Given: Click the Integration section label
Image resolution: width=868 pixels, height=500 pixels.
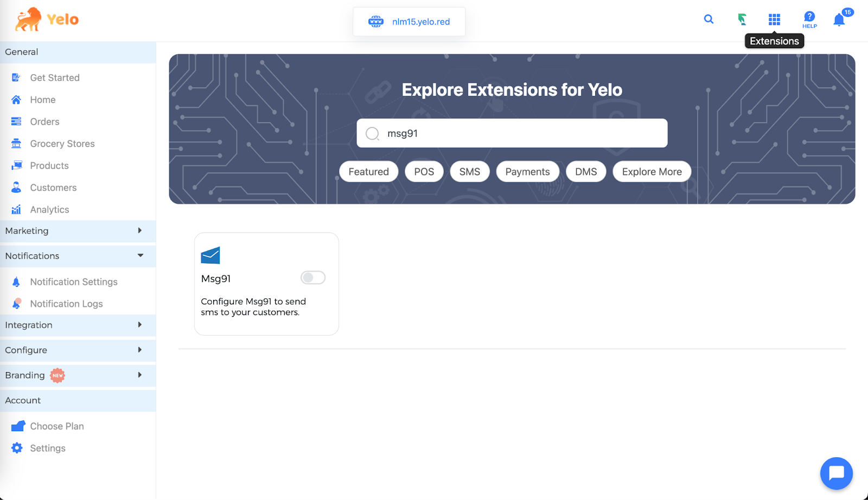Looking at the screenshot, I should 29,325.
